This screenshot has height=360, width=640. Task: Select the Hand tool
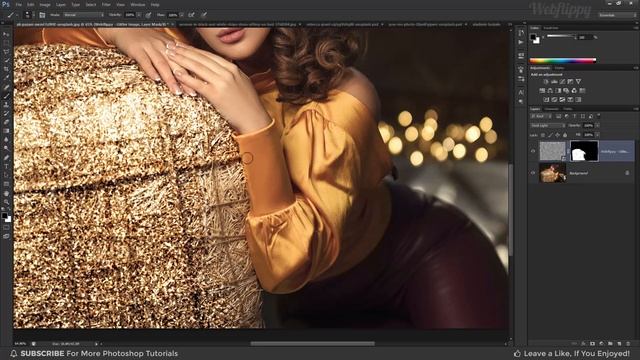pos(6,193)
